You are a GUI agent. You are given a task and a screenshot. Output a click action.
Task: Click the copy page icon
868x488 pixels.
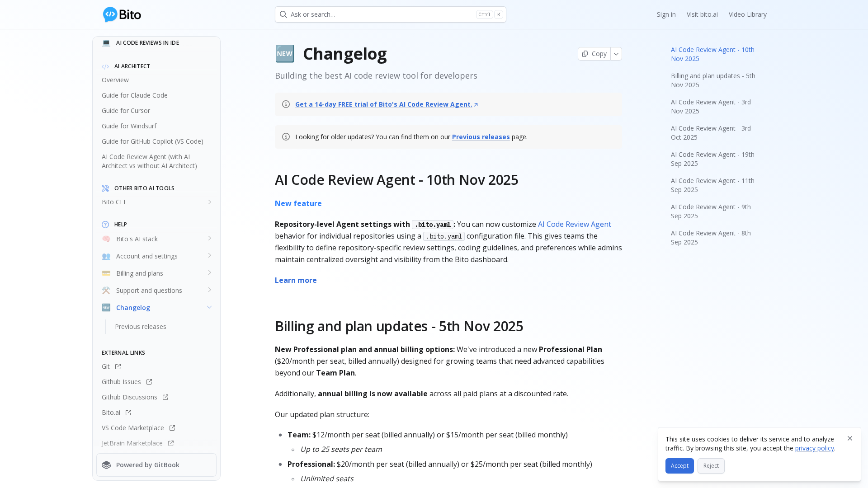tap(585, 54)
